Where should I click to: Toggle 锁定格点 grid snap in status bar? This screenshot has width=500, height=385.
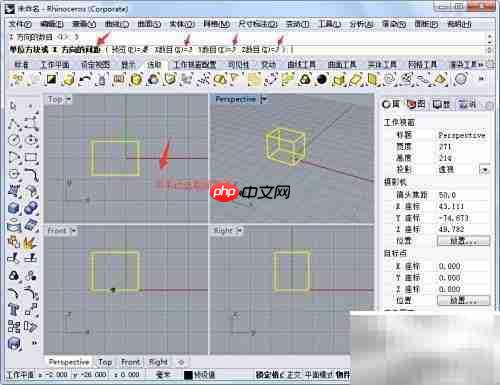tap(269, 375)
